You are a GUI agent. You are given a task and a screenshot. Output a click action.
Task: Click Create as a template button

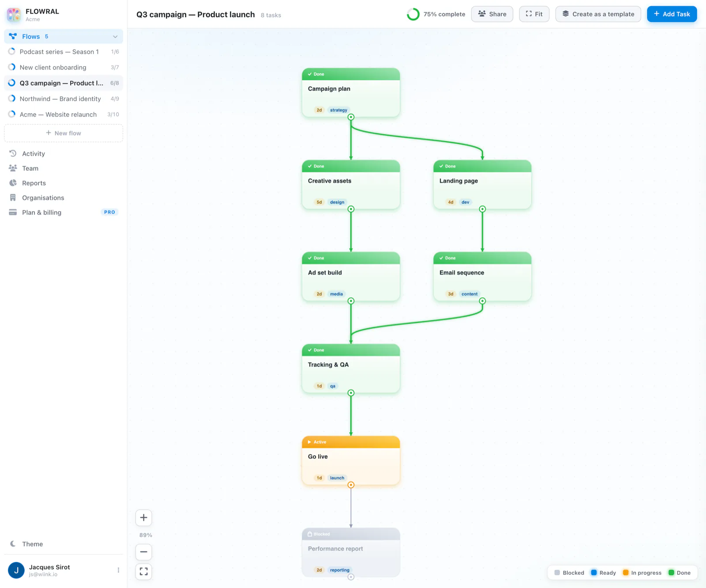tap(598, 14)
